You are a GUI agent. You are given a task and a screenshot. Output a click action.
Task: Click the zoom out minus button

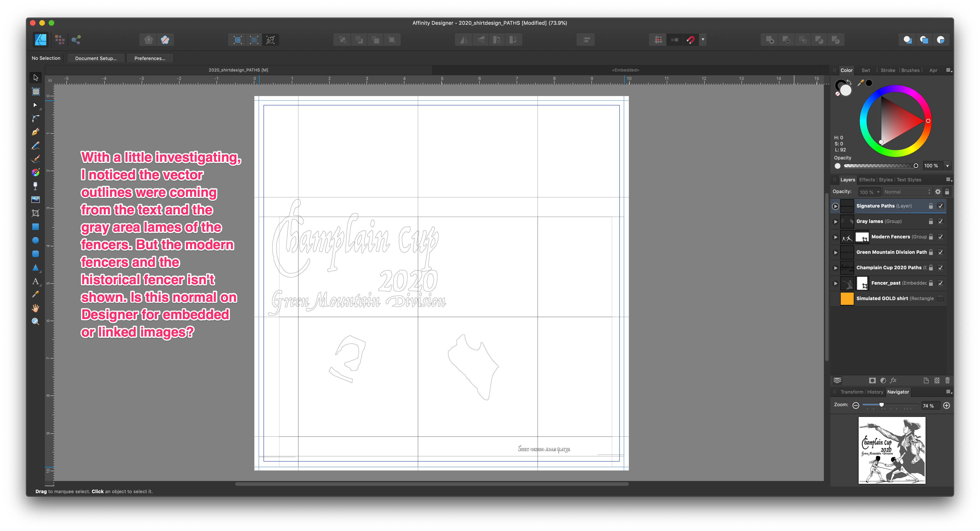856,405
